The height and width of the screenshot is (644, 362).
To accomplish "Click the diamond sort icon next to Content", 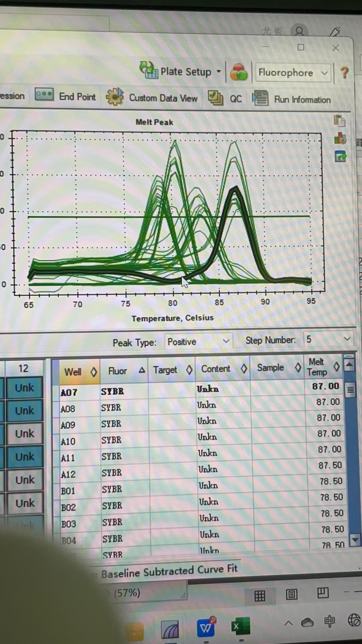I will tap(244, 369).
